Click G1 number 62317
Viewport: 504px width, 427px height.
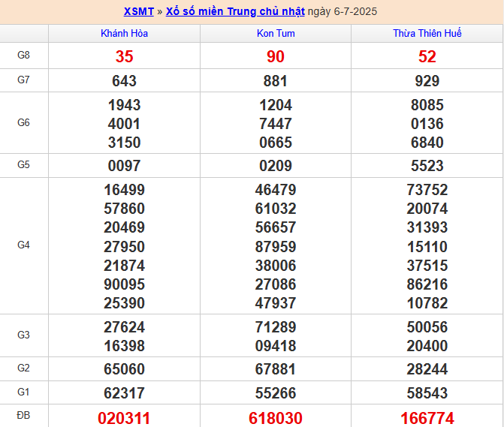tap(125, 393)
